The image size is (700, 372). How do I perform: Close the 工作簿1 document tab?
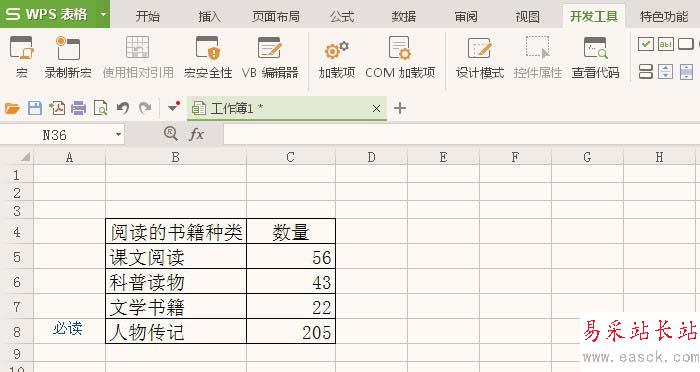coord(376,108)
